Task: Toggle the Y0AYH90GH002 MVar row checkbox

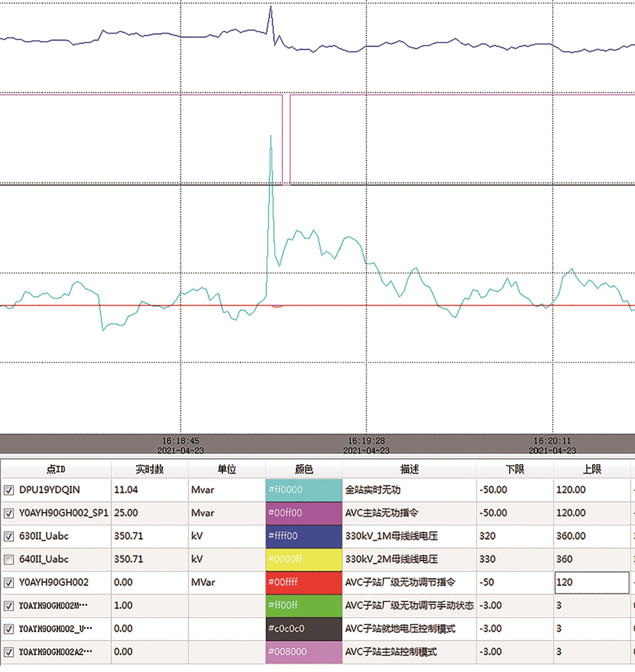Action: point(9,583)
